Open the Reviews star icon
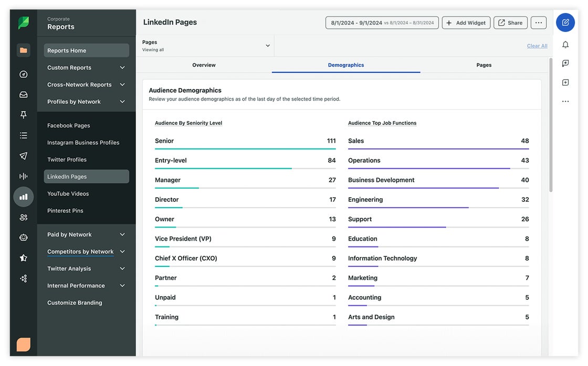Screen dimensions: 588x366 point(23,257)
